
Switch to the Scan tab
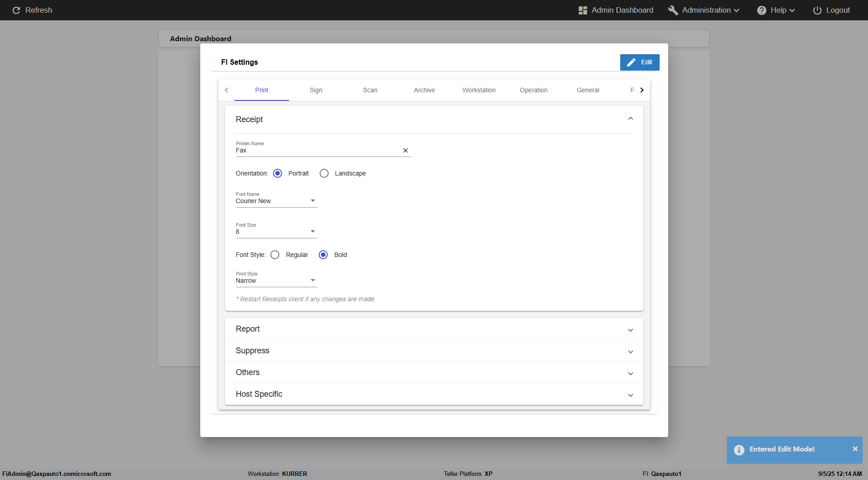click(x=370, y=90)
